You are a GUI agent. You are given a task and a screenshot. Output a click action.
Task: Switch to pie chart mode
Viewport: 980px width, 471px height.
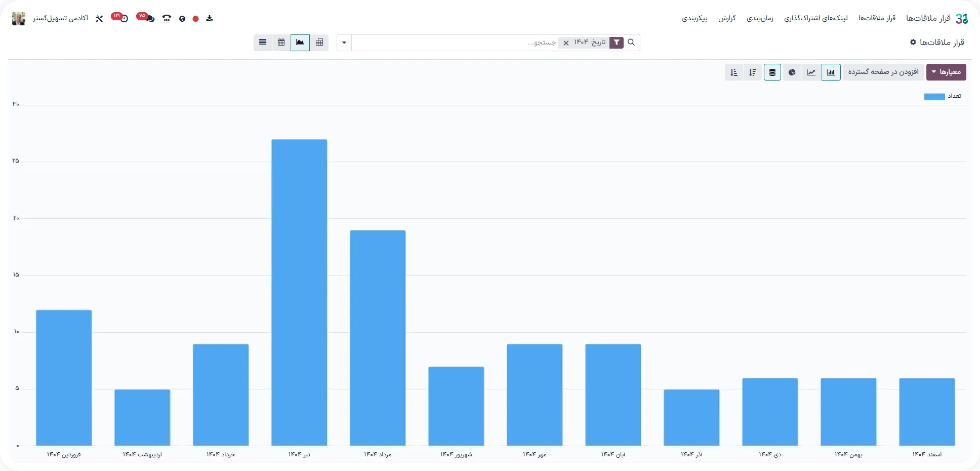point(792,72)
